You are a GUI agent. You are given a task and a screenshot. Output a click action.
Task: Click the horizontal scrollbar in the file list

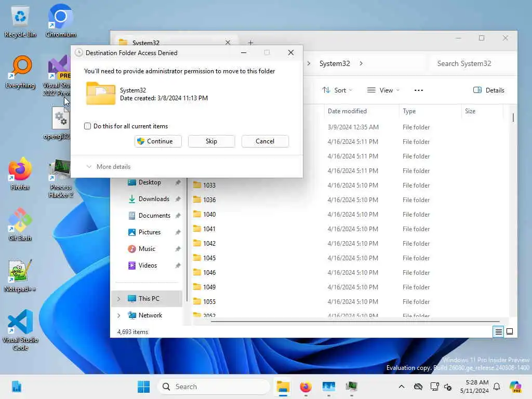[x=355, y=321]
